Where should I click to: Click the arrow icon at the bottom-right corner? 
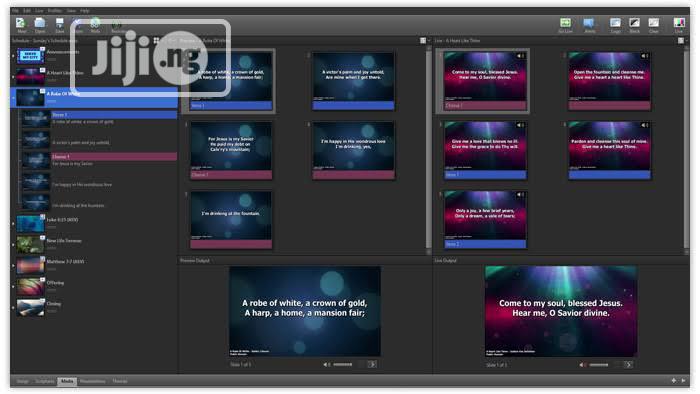pos(683,381)
